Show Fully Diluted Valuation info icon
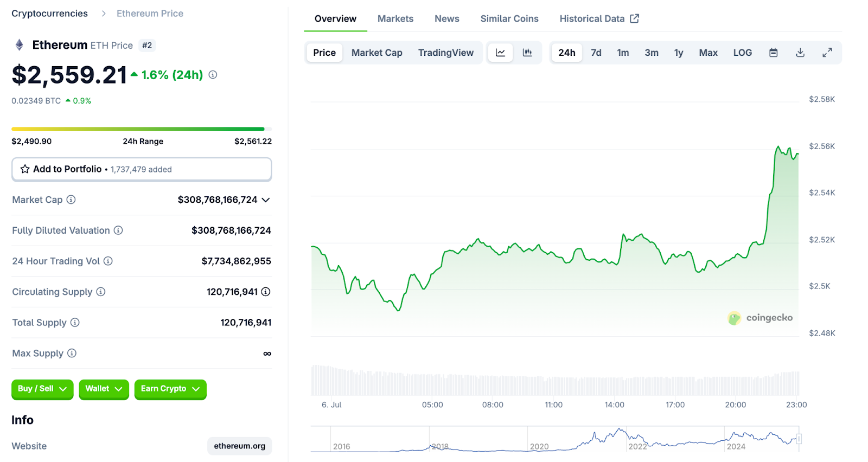Viewport: 868px width, 462px height. [x=118, y=230]
